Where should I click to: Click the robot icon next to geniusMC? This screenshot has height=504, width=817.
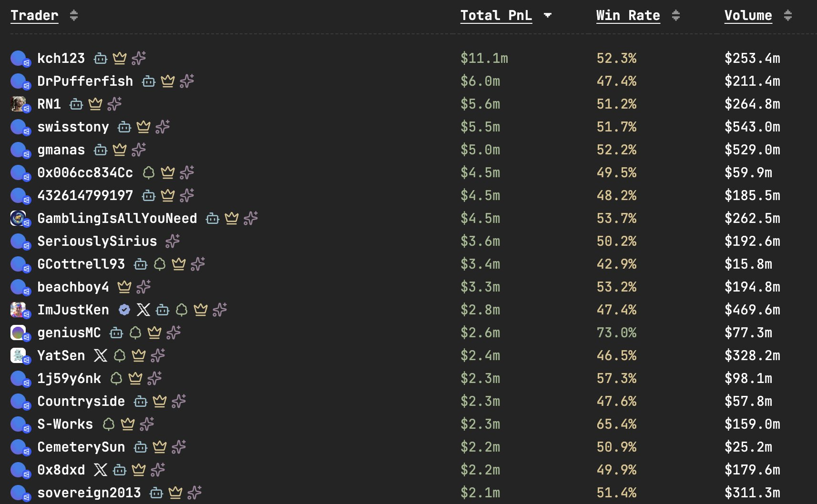point(116,333)
